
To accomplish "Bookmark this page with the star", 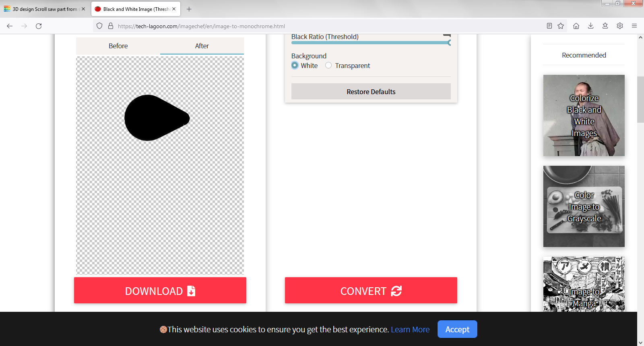I will point(561,26).
